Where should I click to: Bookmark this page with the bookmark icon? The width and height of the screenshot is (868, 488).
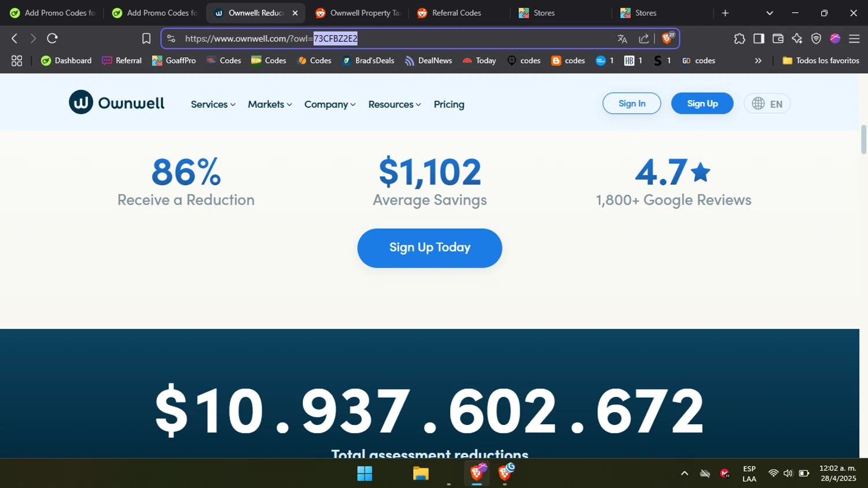tap(146, 38)
